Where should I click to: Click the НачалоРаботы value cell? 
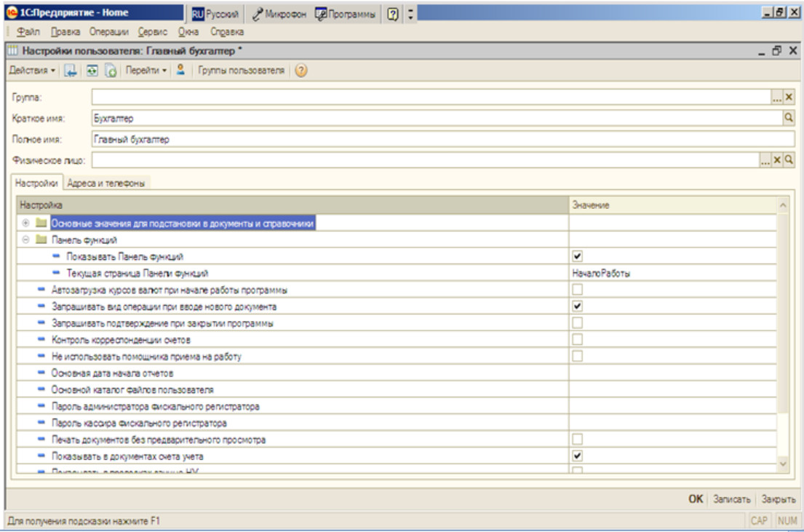point(673,273)
